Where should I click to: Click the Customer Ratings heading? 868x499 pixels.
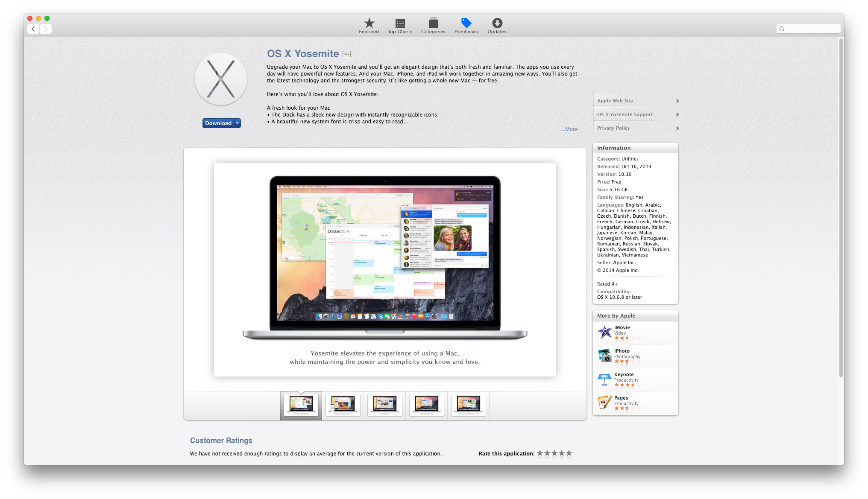pyautogui.click(x=221, y=441)
